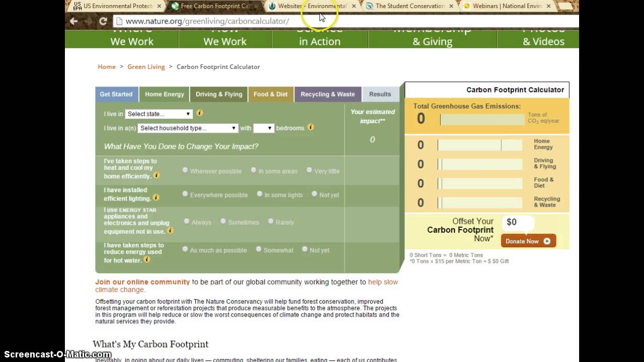Click the Recycling & Waste emissions bar
This screenshot has height=362, width=644.
pos(480,203)
